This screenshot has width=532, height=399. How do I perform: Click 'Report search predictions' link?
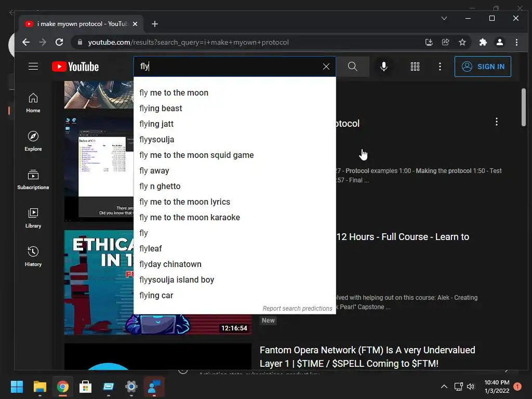pos(297,309)
